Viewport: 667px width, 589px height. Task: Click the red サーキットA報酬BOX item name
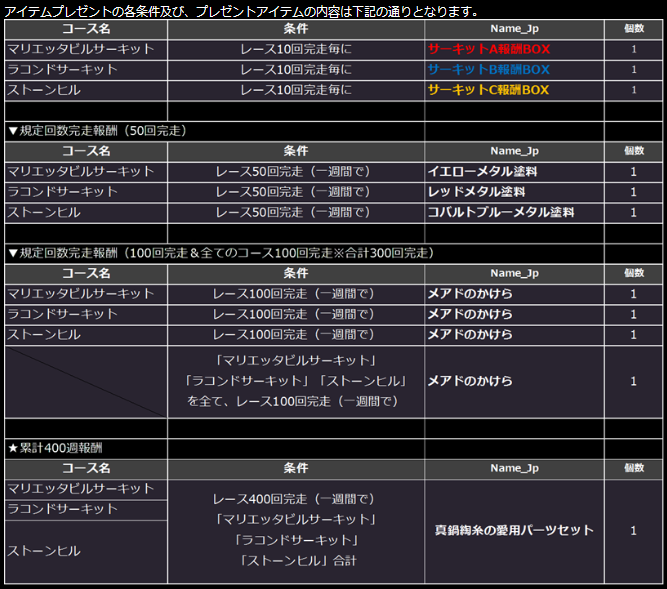tap(488, 49)
